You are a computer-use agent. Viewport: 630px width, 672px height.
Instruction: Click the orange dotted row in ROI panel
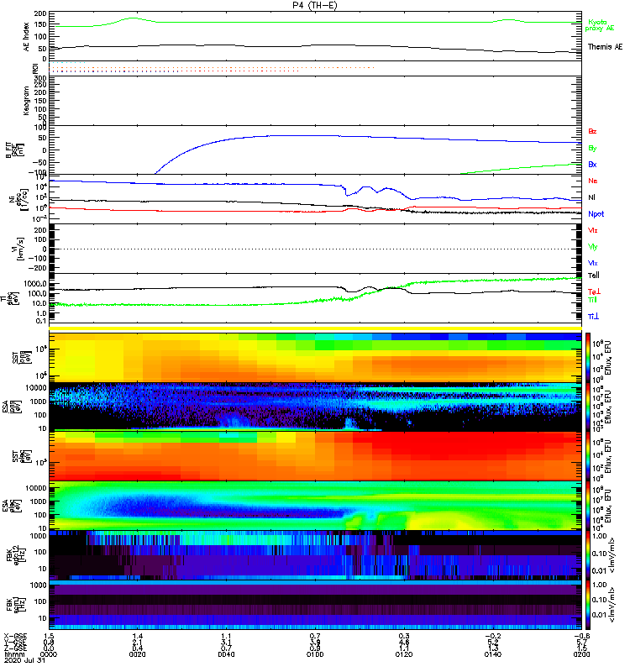click(213, 67)
